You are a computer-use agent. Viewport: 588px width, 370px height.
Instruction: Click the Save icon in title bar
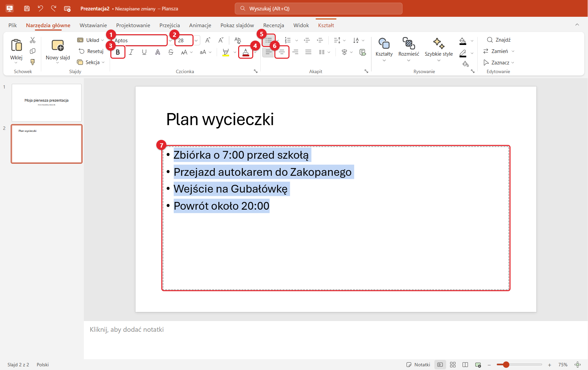(27, 8)
